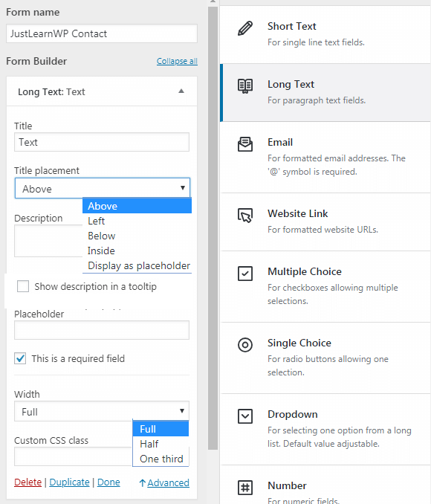The width and height of the screenshot is (431, 504).
Task: Add the Dropdown field icon
Action: point(245,416)
